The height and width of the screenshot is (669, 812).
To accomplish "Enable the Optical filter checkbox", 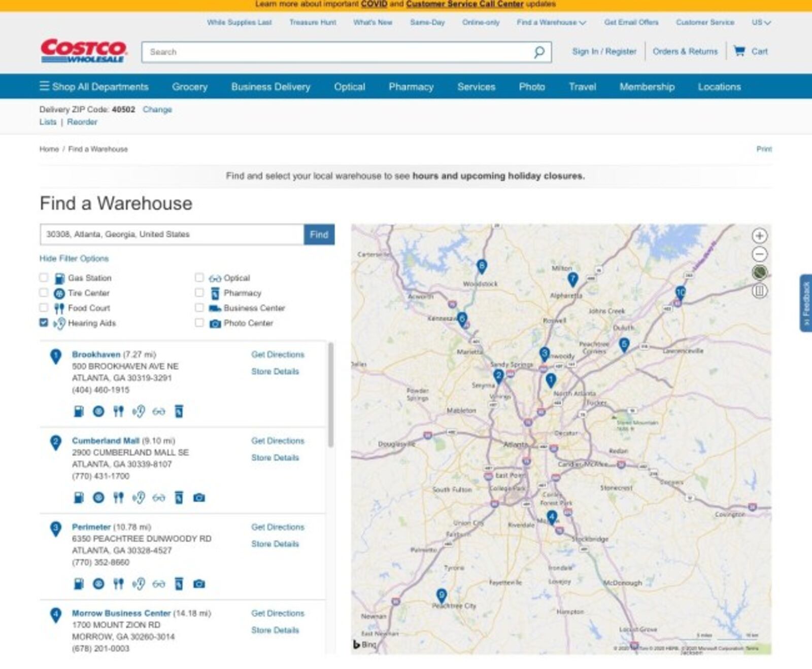I will 199,277.
